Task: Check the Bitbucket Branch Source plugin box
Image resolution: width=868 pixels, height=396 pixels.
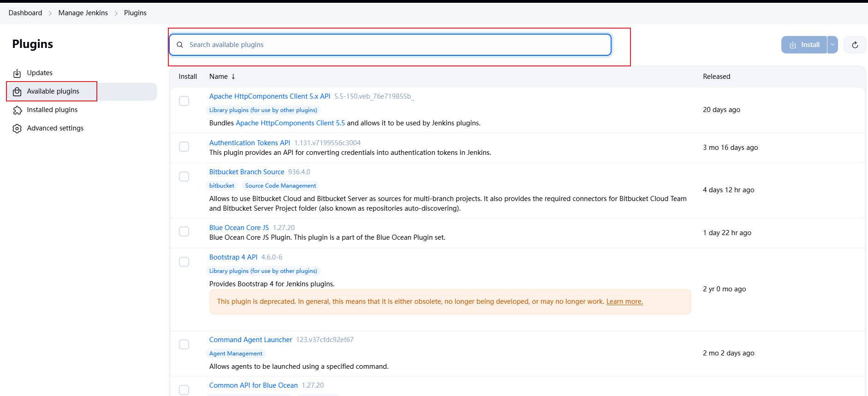Action: pos(184,177)
